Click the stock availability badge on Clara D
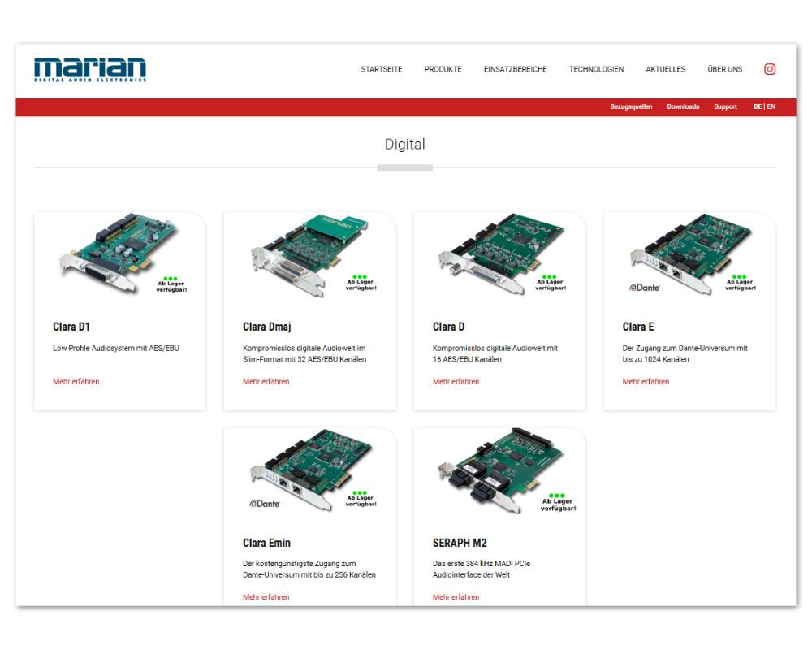The width and height of the screenshot is (812, 650). [x=551, y=283]
